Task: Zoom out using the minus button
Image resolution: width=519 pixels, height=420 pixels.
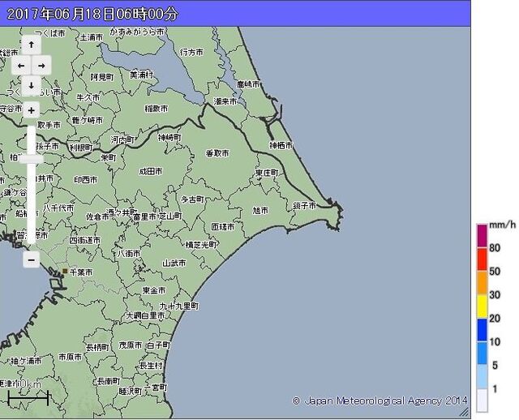Action: pos(31,259)
